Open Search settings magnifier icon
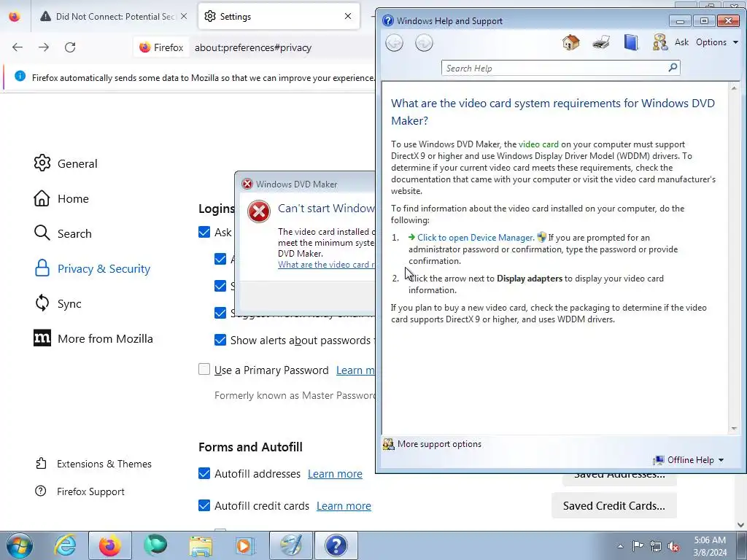Image resolution: width=747 pixels, height=560 pixels. 42,233
